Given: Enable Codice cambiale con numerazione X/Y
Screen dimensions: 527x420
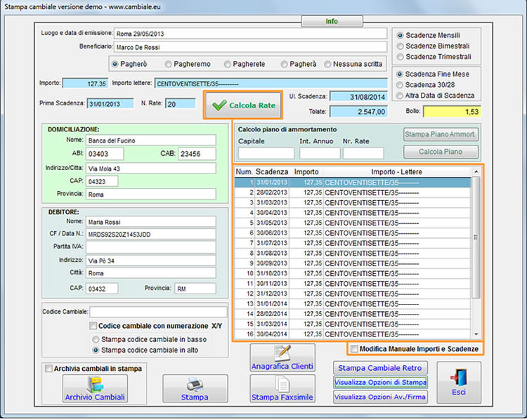Looking at the screenshot, I should [93, 326].
